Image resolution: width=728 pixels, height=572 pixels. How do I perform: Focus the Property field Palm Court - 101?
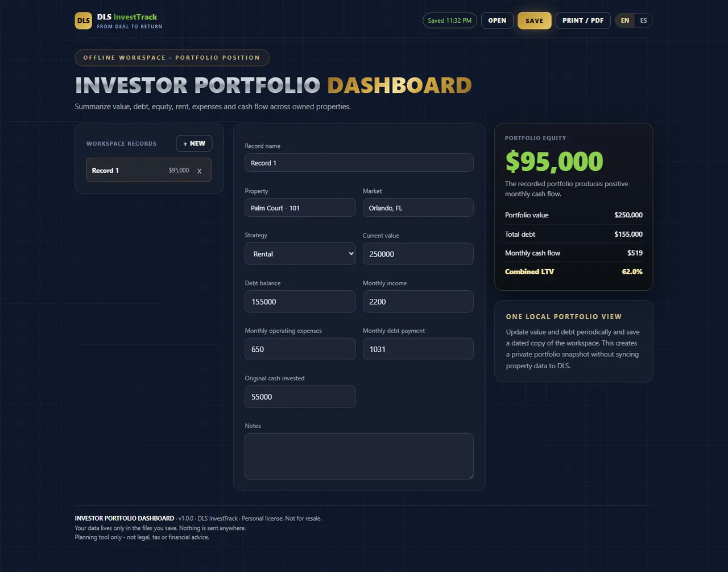[300, 208]
